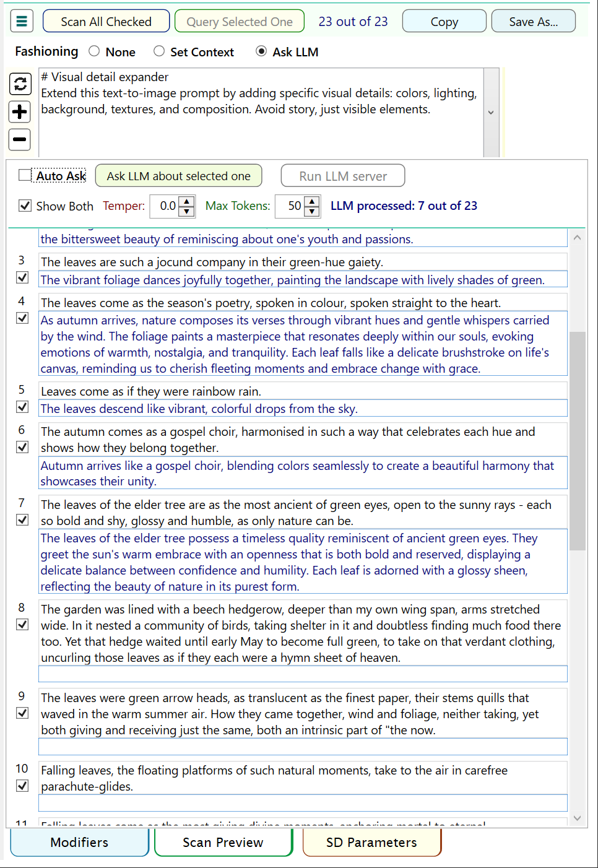Select the None fashioning radio option
598x868 pixels.
tap(94, 51)
